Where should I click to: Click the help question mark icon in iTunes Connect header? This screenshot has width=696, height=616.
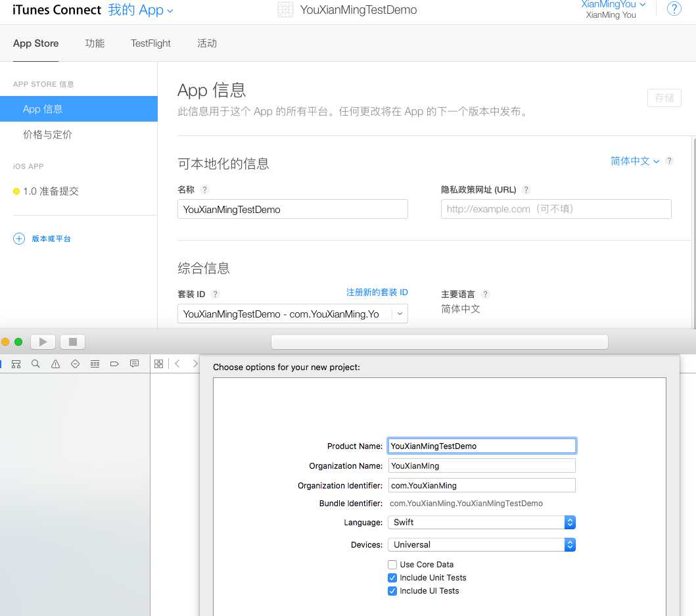pyautogui.click(x=674, y=9)
